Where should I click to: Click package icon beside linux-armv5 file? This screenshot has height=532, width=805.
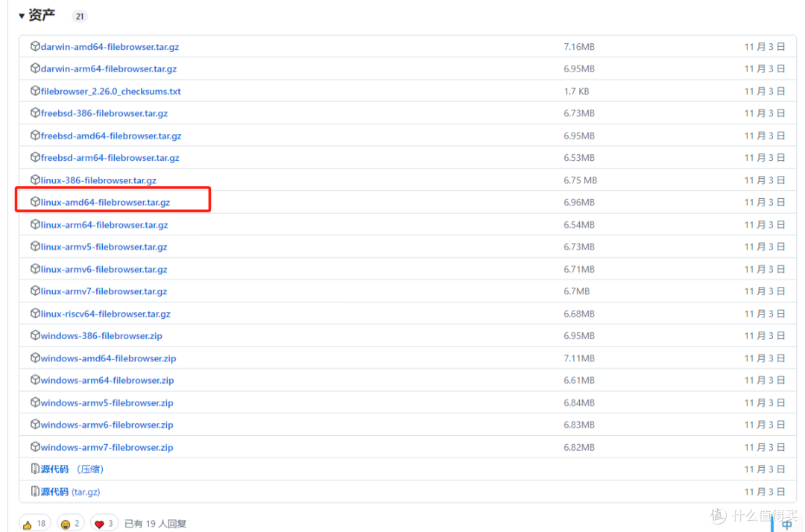click(35, 247)
